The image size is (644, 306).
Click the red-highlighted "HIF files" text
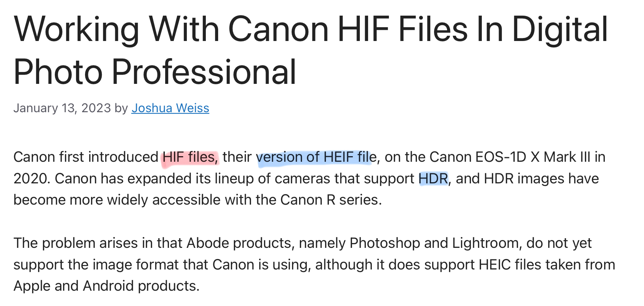coord(190,157)
